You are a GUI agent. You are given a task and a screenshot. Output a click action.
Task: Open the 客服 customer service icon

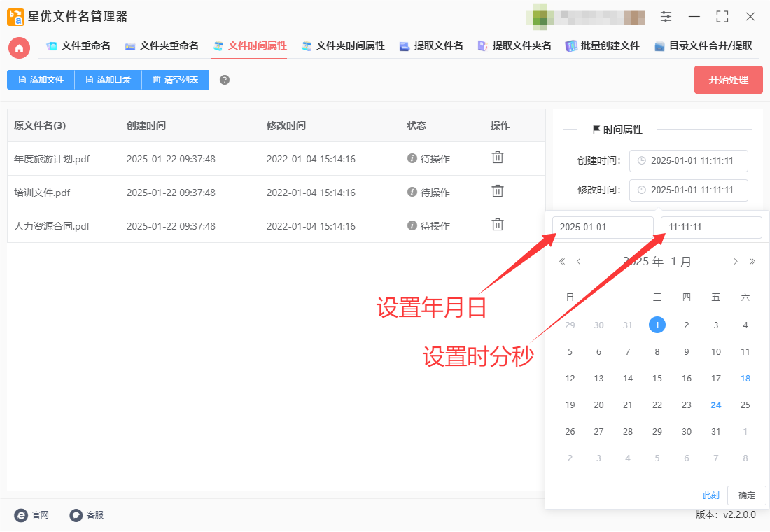tap(76, 514)
